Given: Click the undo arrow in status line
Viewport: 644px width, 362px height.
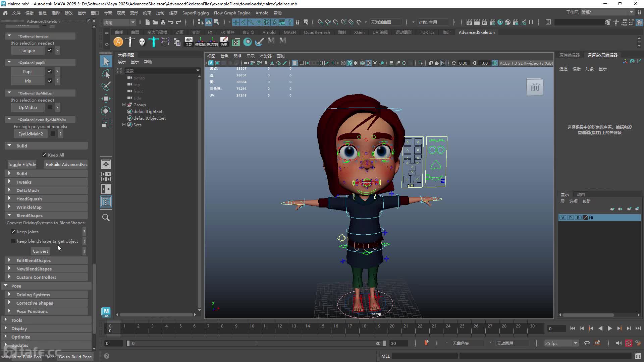Looking at the screenshot, I should pos(171,22).
